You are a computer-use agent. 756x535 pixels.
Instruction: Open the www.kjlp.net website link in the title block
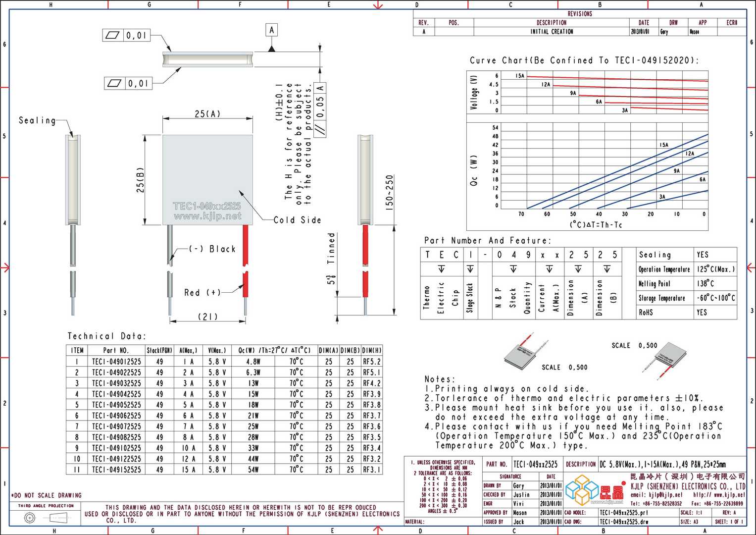point(719,494)
